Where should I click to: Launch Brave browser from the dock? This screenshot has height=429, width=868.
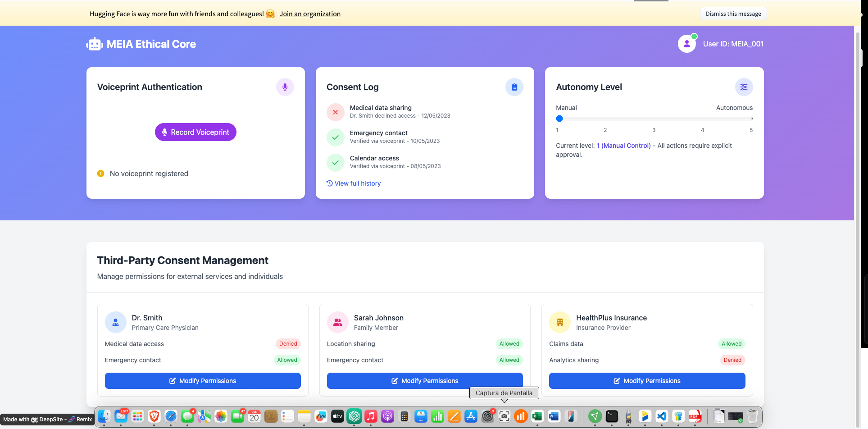click(154, 416)
